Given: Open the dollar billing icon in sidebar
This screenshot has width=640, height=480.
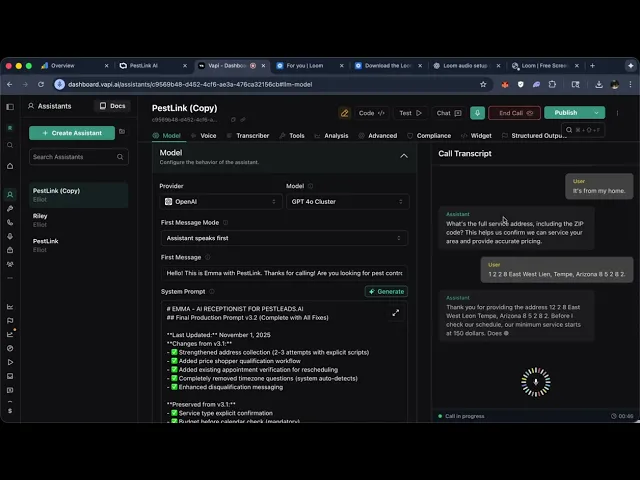Looking at the screenshot, I should point(10,411).
